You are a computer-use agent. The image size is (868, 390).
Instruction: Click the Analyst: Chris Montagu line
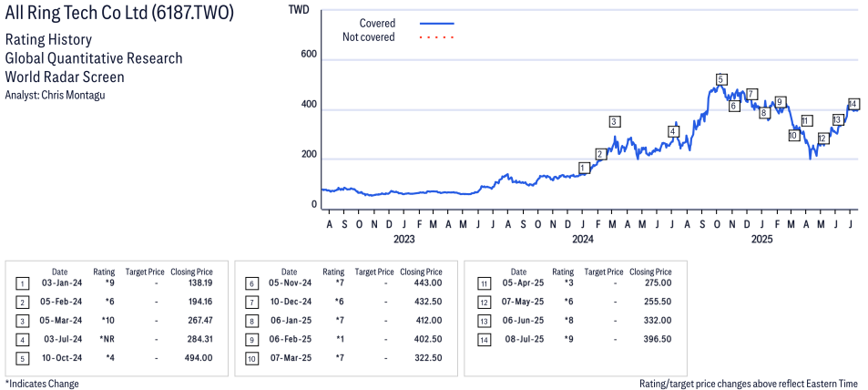click(55, 95)
